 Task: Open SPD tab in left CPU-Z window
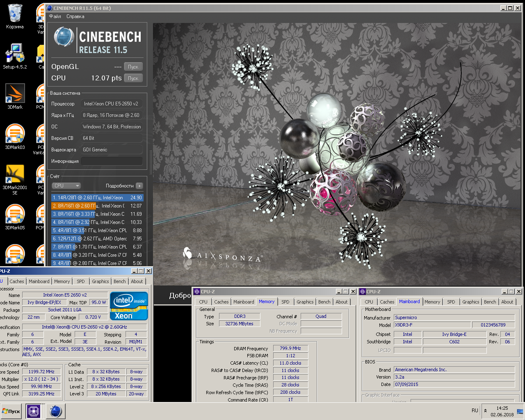[x=81, y=281]
